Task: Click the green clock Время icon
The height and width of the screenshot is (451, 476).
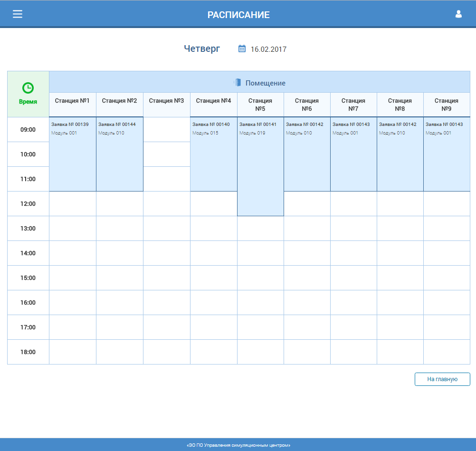Action: tap(28, 88)
